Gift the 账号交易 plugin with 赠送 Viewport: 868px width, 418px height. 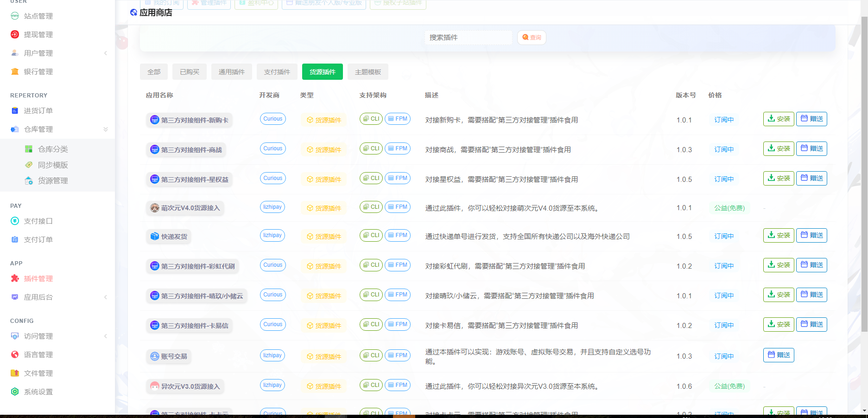(x=779, y=355)
